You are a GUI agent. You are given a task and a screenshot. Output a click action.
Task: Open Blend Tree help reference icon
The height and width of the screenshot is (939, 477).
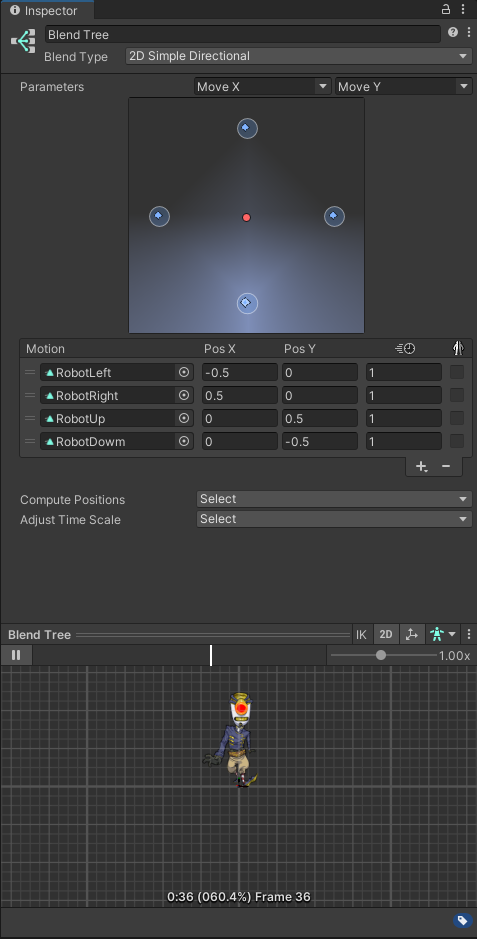pos(452,32)
